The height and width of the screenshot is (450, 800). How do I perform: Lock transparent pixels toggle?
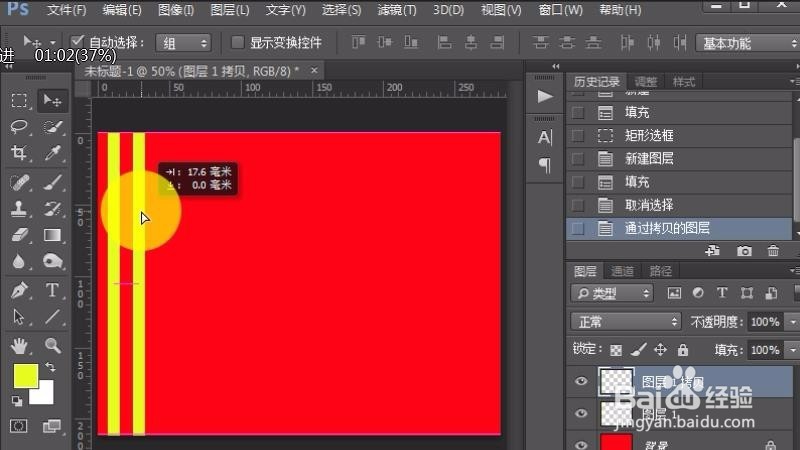click(616, 350)
